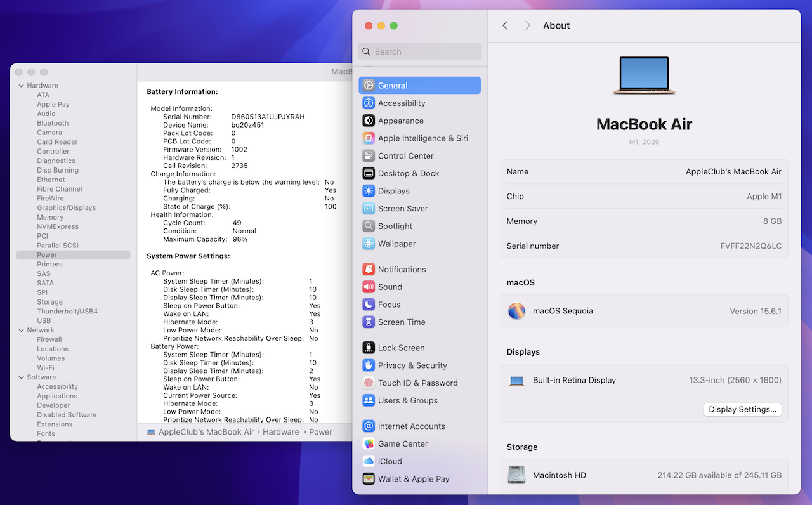812x505 pixels.
Task: Click battery serial D860513A1UJPJYRAH
Action: [x=268, y=117]
